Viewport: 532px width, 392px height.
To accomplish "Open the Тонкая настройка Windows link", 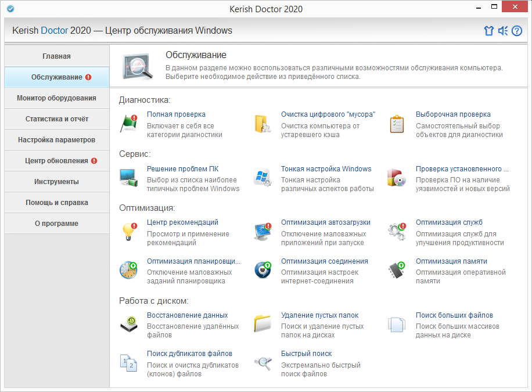I will [326, 168].
